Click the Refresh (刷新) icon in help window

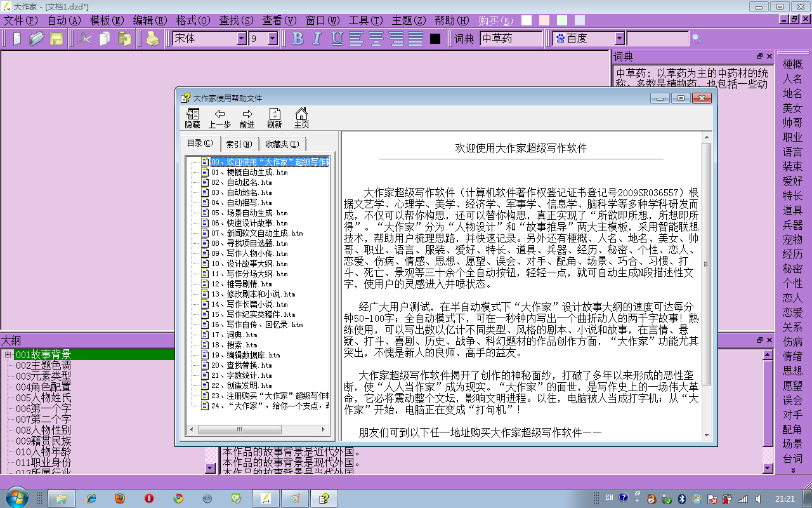(274, 119)
